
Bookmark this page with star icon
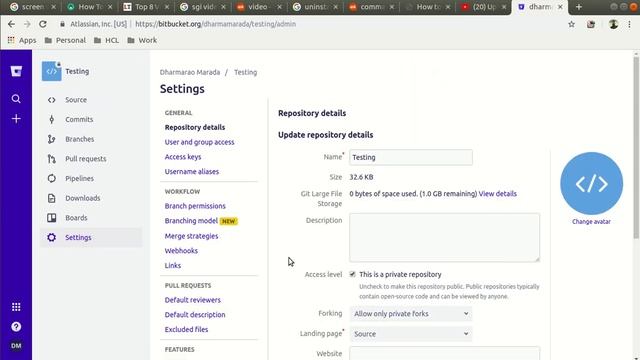click(571, 24)
